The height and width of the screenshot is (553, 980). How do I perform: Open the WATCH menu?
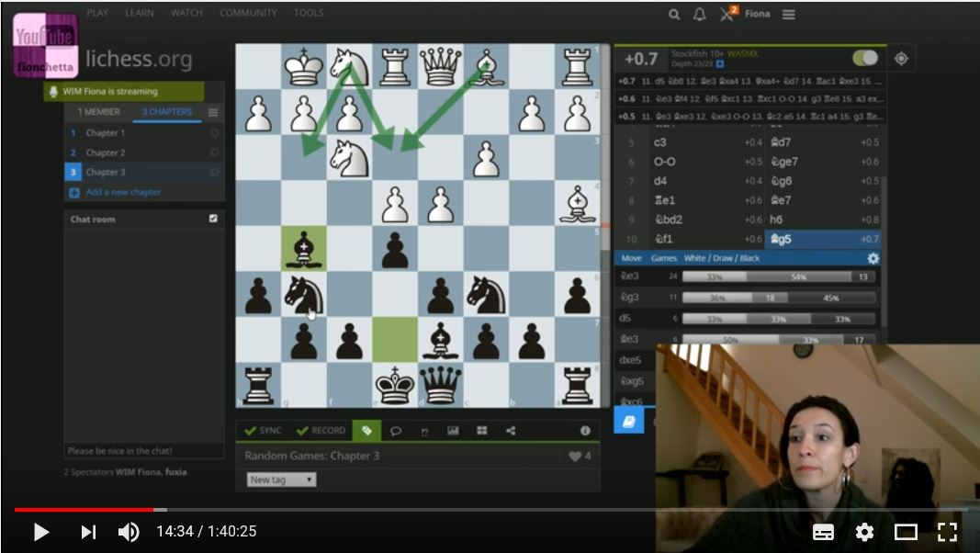186,13
